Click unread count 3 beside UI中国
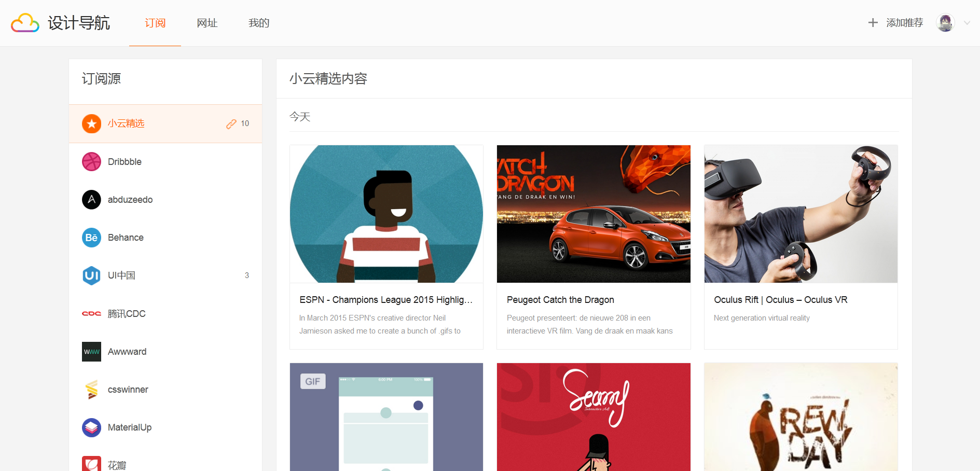This screenshot has width=980, height=471. [247, 275]
